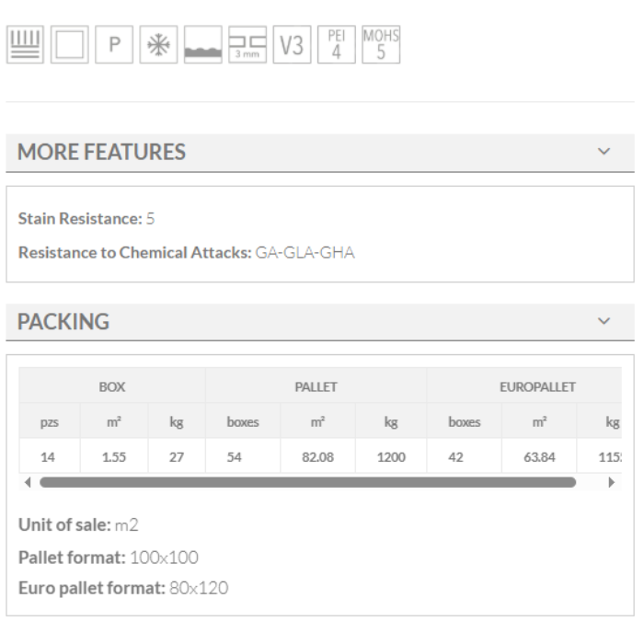
Task: Collapse the More Features section chevron
Action: pyautogui.click(x=604, y=151)
